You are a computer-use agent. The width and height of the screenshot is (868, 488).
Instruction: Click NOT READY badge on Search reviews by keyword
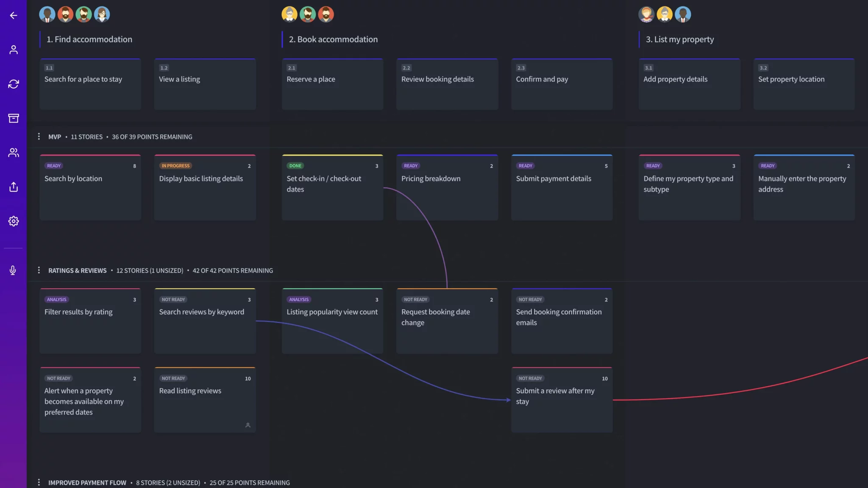173,299
